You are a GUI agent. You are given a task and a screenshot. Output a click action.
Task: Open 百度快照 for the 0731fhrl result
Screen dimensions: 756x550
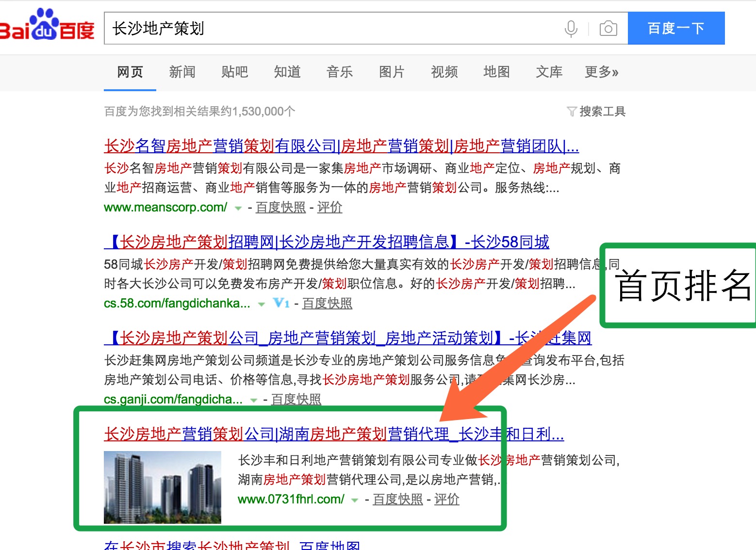[398, 499]
